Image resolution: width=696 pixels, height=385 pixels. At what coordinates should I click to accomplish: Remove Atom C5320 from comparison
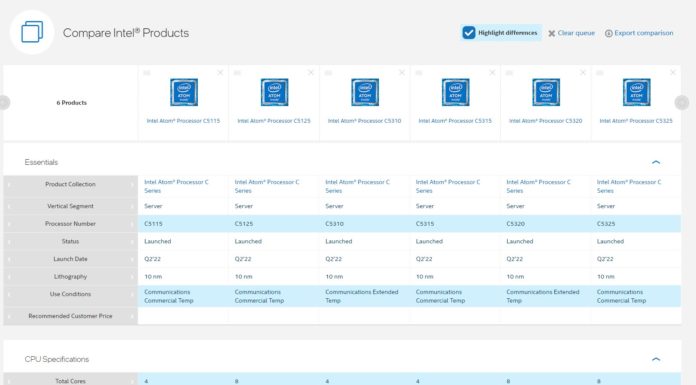(583, 72)
